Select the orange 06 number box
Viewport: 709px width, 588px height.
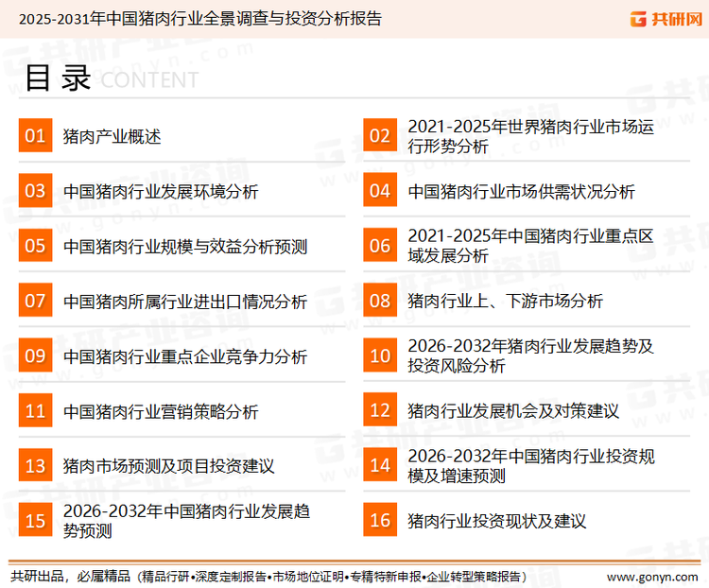380,245
